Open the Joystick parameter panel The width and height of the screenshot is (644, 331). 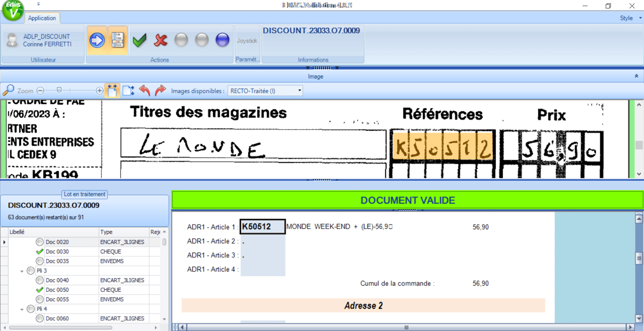pos(247,41)
